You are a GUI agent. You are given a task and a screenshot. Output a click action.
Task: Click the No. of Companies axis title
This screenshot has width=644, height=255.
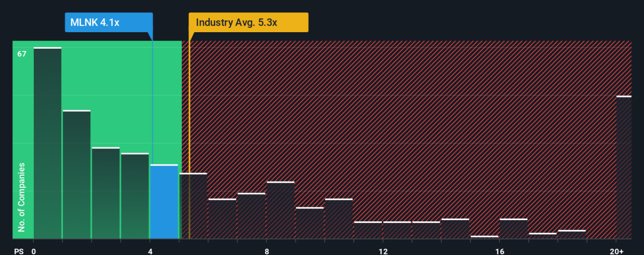pyautogui.click(x=21, y=198)
